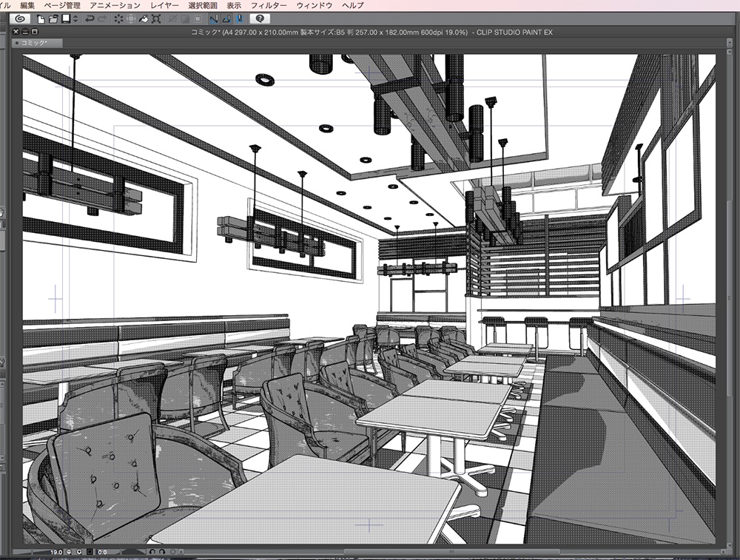Open the ページ管理 menu
This screenshot has height=560, width=740.
(62, 5)
